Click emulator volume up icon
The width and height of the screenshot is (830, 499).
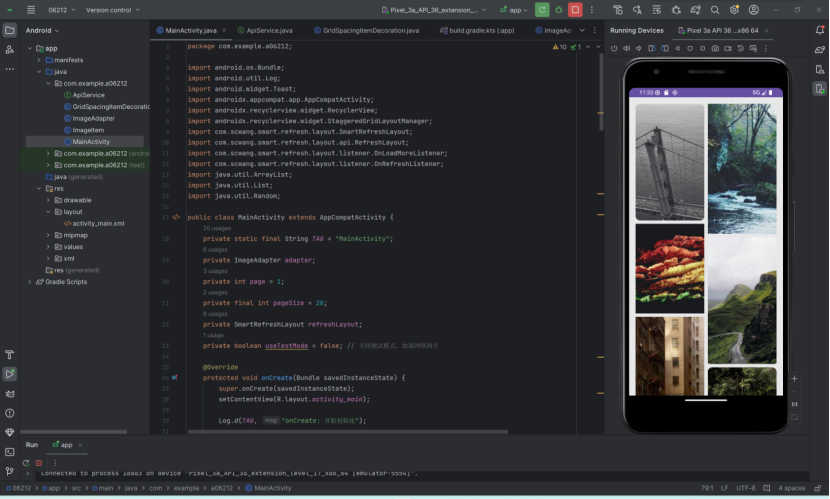(626, 48)
